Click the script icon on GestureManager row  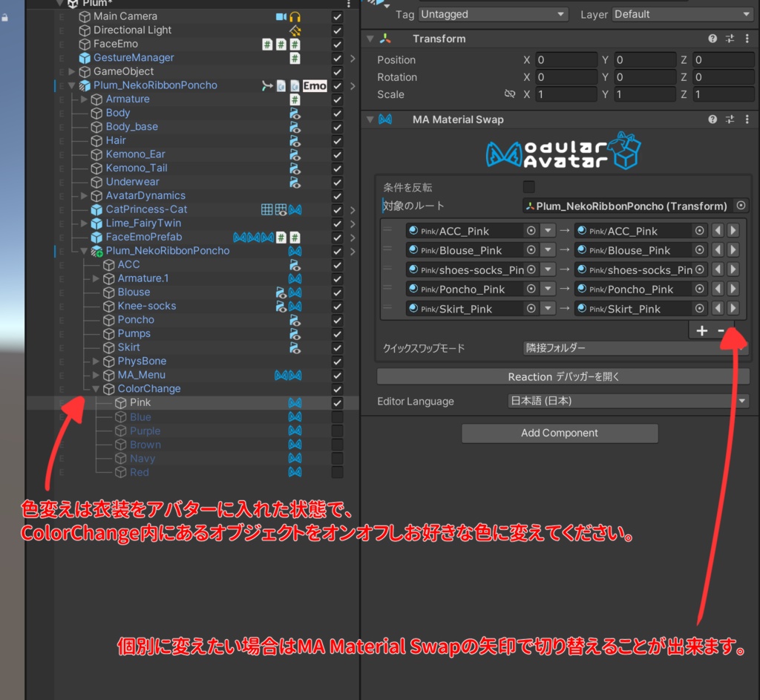point(295,58)
